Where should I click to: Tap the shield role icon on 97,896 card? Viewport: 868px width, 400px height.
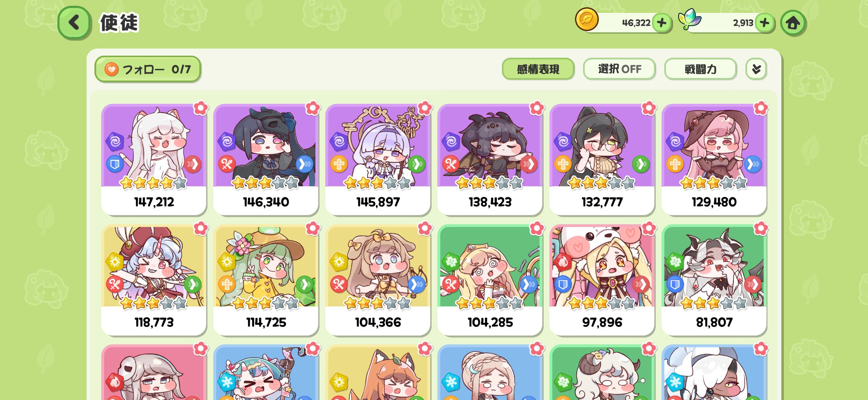pyautogui.click(x=563, y=284)
